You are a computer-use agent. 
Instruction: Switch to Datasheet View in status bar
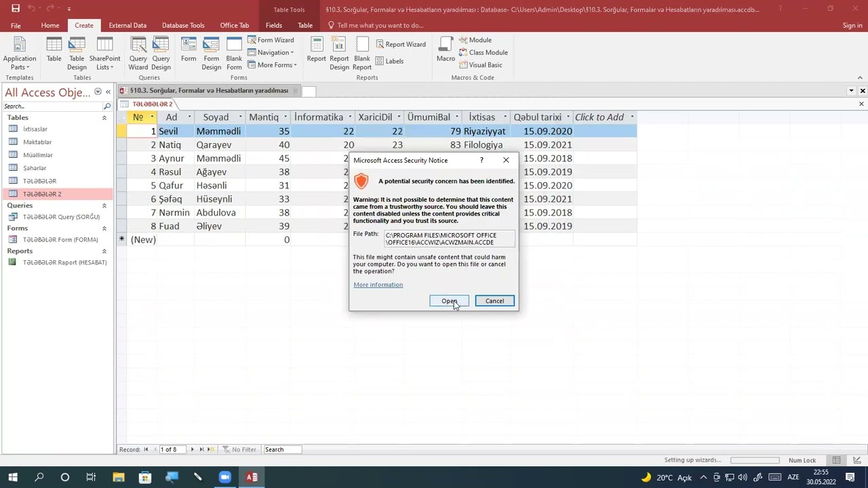point(837,460)
